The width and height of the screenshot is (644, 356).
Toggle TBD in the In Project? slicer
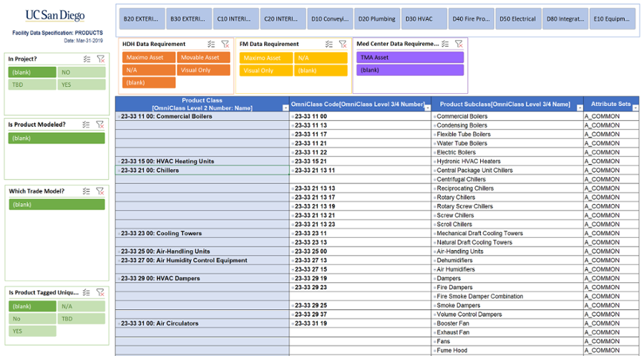coord(32,85)
